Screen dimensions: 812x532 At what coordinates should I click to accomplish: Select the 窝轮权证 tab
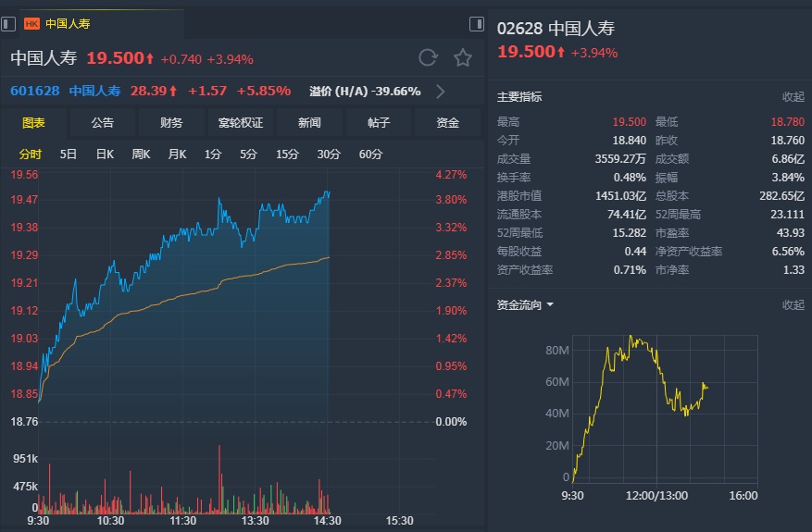pos(241,122)
